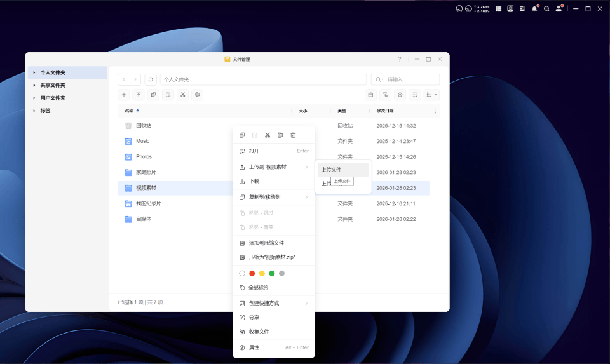The image size is (610, 364).
Task: Expand the 创建快捷方式 submenu
Action: click(x=273, y=303)
